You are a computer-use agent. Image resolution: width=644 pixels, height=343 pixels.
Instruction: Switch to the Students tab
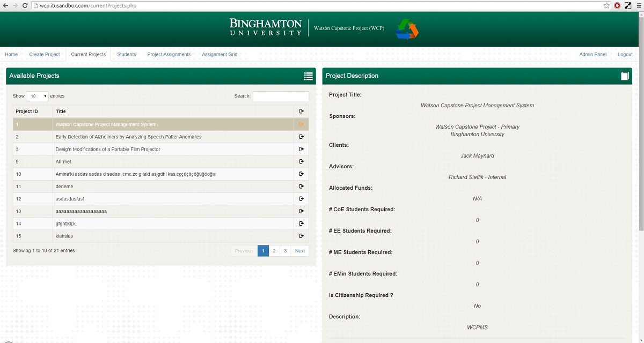[127, 54]
